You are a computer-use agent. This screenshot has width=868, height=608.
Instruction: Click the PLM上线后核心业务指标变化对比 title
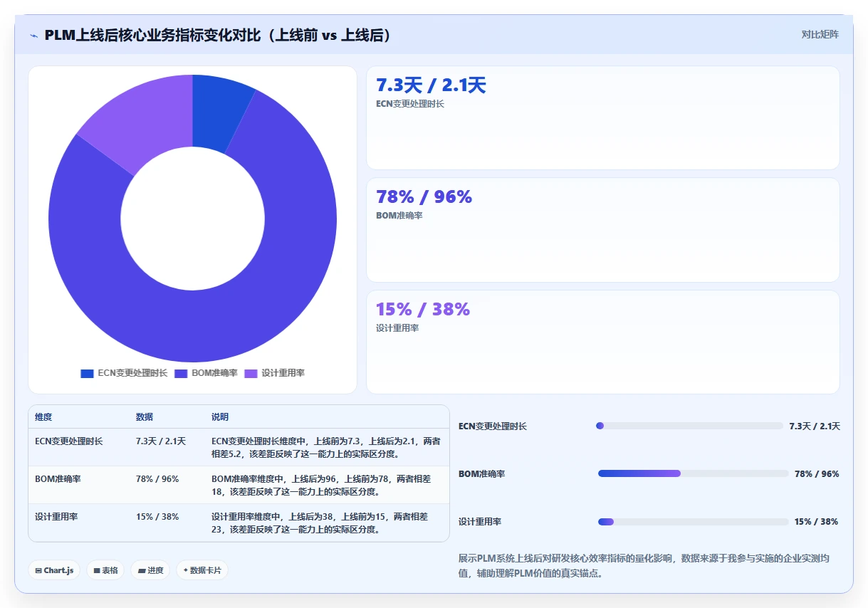pos(218,36)
